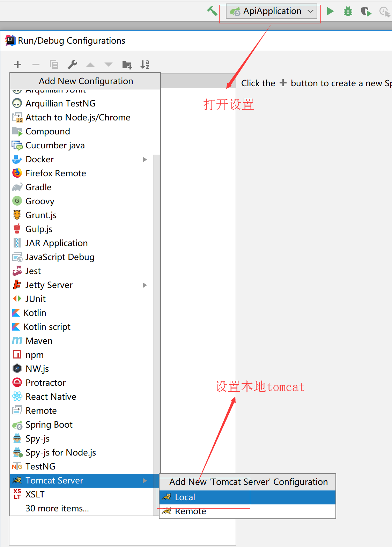
Task: Run ApiApplication with the green play button
Action: pos(330,11)
